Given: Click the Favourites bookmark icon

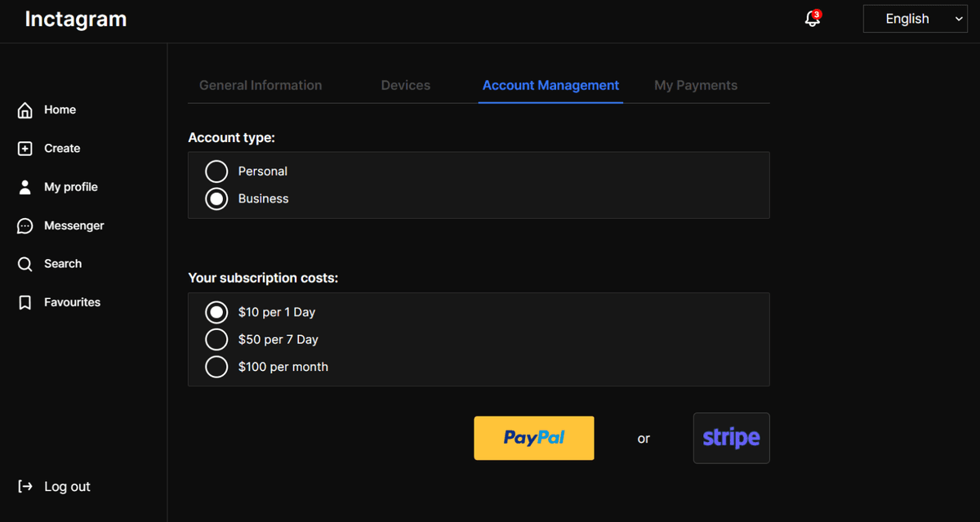Looking at the screenshot, I should click(25, 302).
